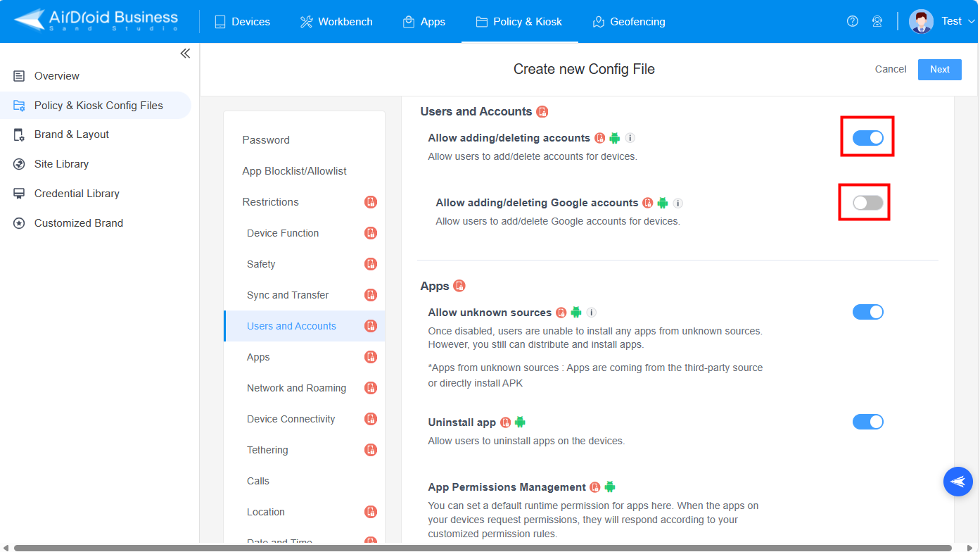
Task: Click Android icon beside Allow unknown sources
Action: click(x=576, y=312)
